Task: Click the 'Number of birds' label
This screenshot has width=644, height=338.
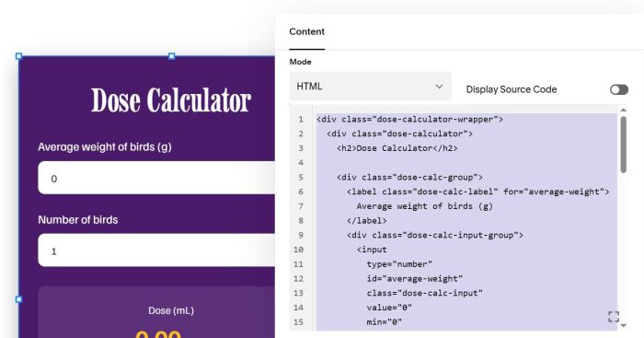Action: (x=78, y=219)
